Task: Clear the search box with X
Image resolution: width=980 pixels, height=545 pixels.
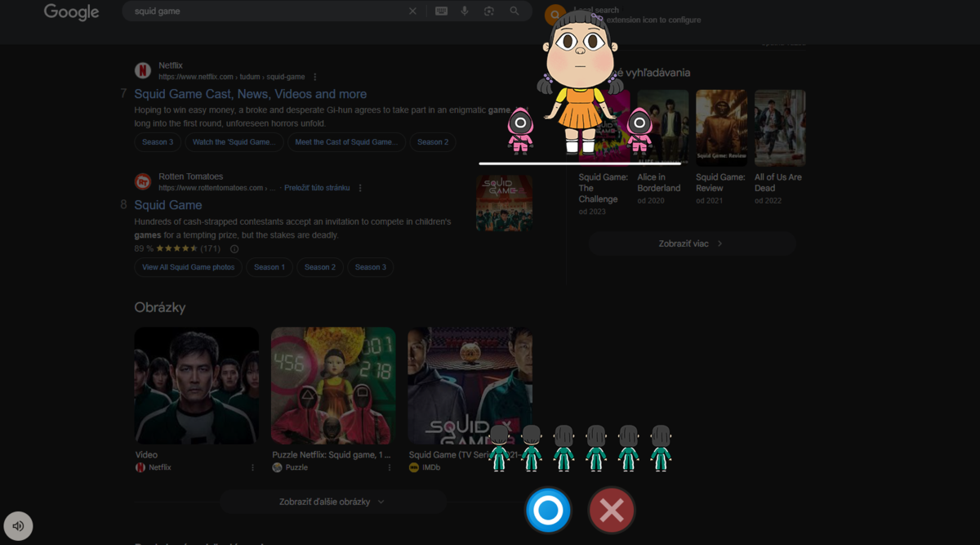Action: pos(412,11)
